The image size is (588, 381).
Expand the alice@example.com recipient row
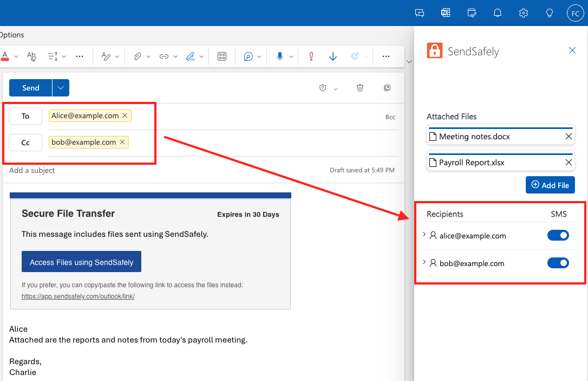[x=424, y=235]
